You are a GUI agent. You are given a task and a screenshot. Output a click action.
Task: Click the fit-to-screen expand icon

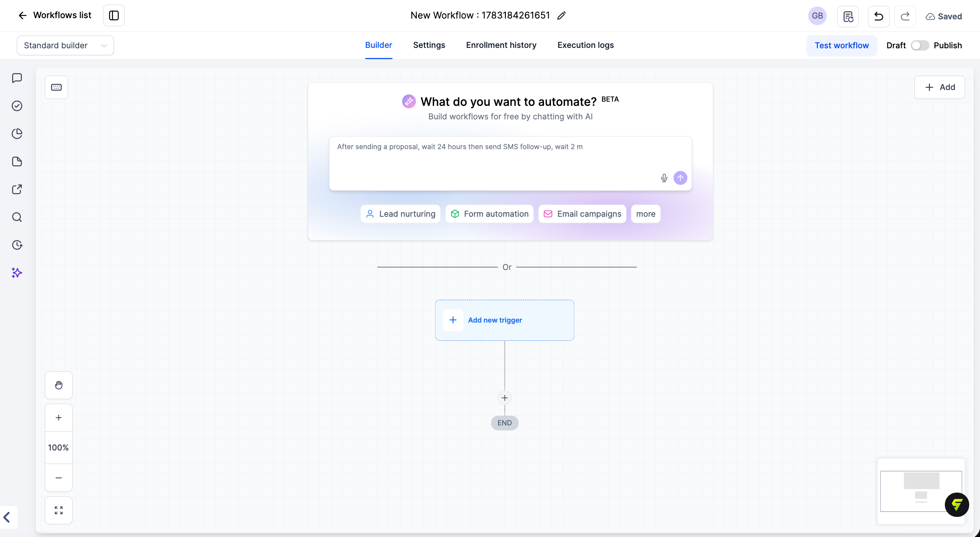coord(59,510)
